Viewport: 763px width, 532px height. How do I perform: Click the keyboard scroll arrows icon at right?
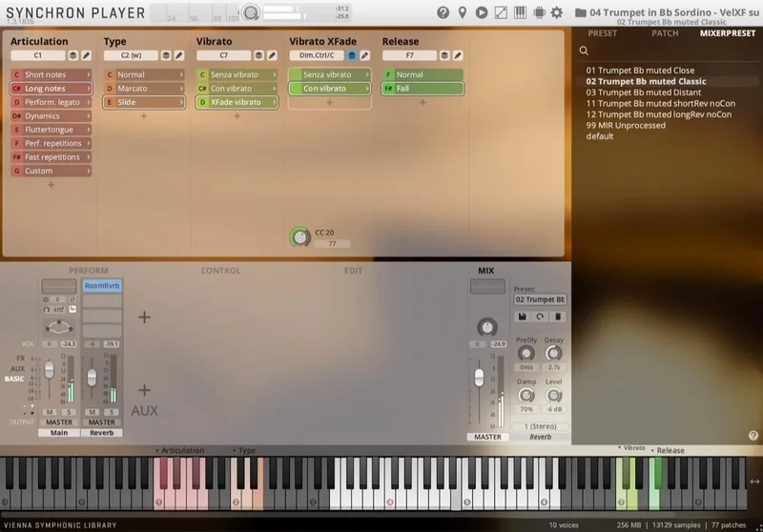tap(754, 481)
